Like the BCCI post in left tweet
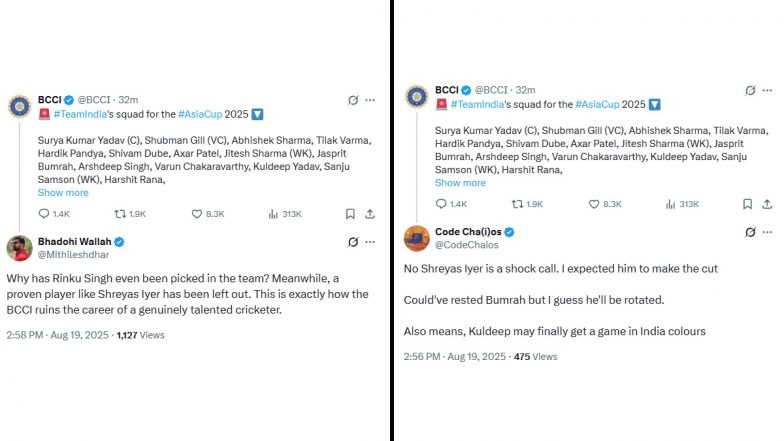 197,213
